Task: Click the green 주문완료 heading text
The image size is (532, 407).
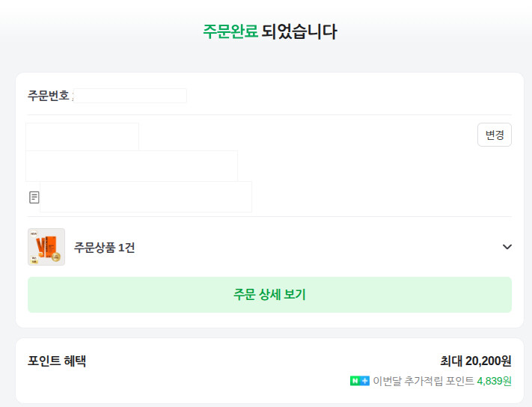Action: [230, 31]
